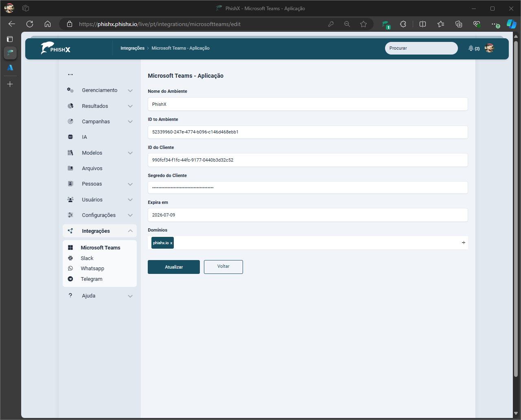Click the Expira em date field
The width and height of the screenshot is (521, 420).
click(x=308, y=215)
